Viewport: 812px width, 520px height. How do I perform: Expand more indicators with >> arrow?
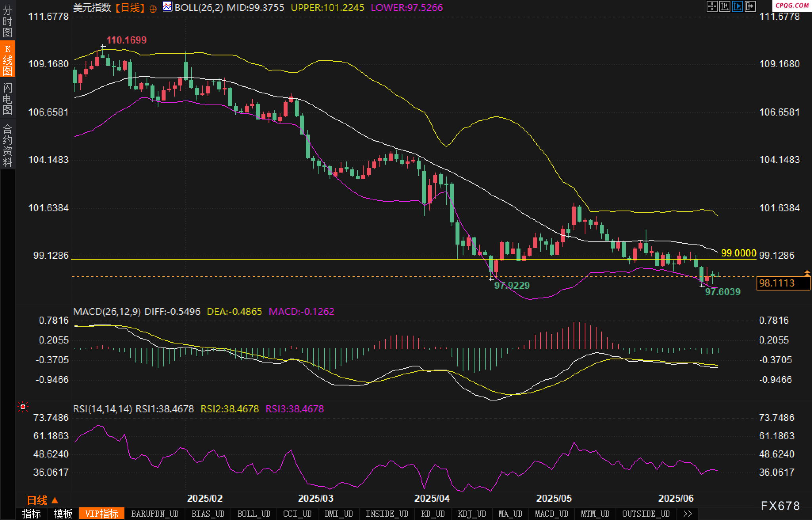[688, 514]
